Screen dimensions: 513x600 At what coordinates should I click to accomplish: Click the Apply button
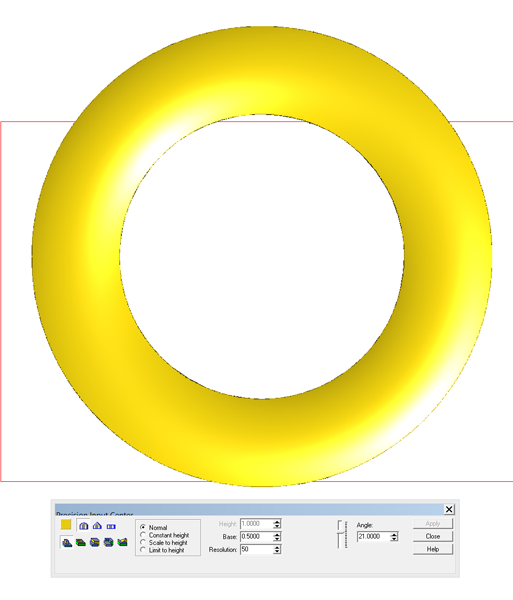(433, 523)
